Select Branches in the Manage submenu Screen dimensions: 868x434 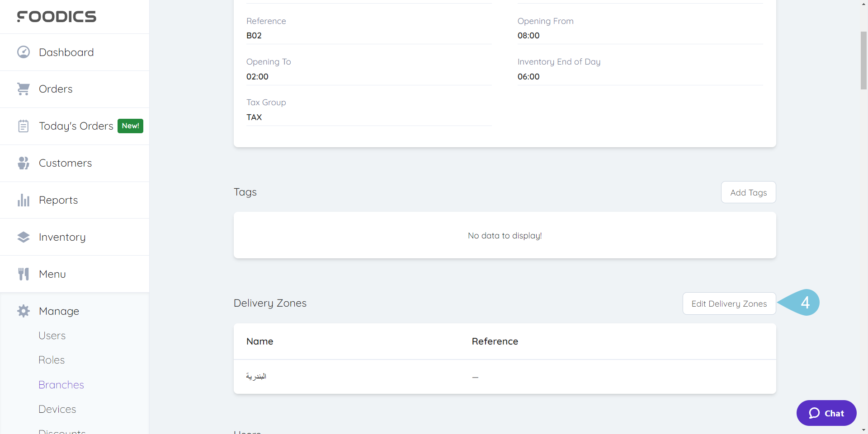tap(61, 384)
